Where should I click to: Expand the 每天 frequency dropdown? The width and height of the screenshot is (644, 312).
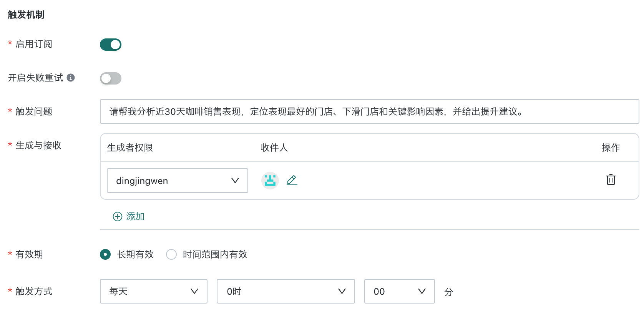[x=154, y=291]
